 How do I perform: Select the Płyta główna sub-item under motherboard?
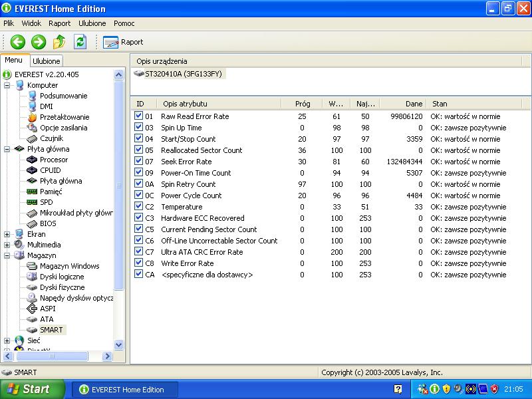click(61, 181)
